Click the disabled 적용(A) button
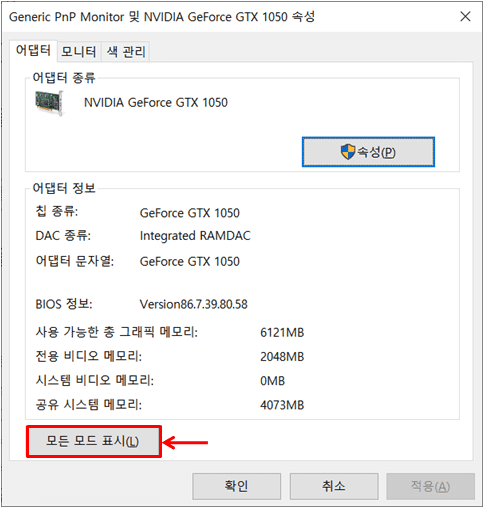The image size is (484, 508). [x=430, y=486]
